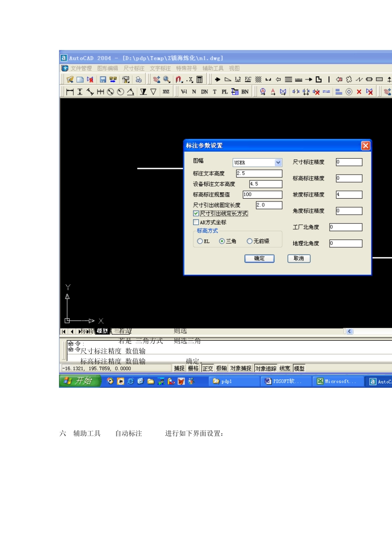Screen dimensions: 392x555
Task: Click the hollow inverted triangle icon
Action: 153,92
